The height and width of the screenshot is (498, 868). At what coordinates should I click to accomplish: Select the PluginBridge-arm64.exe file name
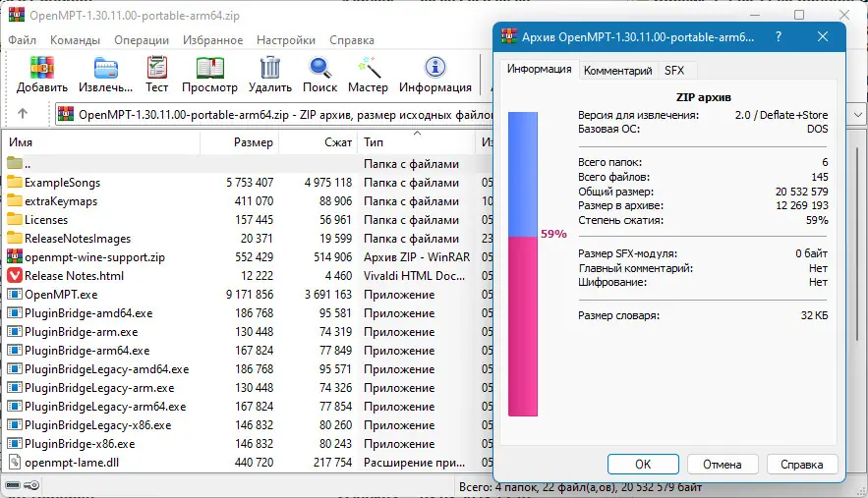pos(87,351)
